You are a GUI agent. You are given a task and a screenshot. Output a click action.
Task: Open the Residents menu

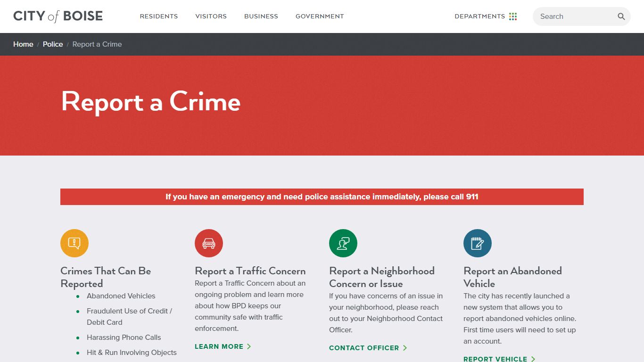point(159,16)
